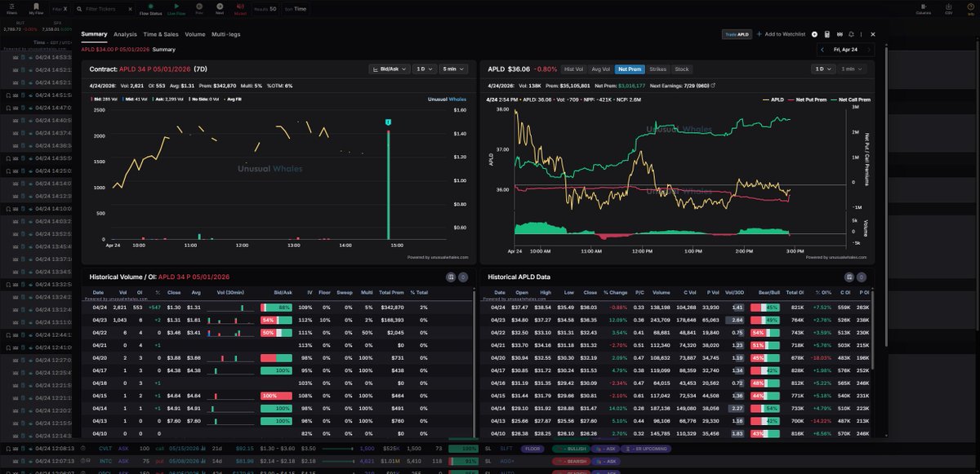This screenshot has width=980, height=474.
Task: Open the 1 min interval dropdown
Action: pyautogui.click(x=852, y=69)
